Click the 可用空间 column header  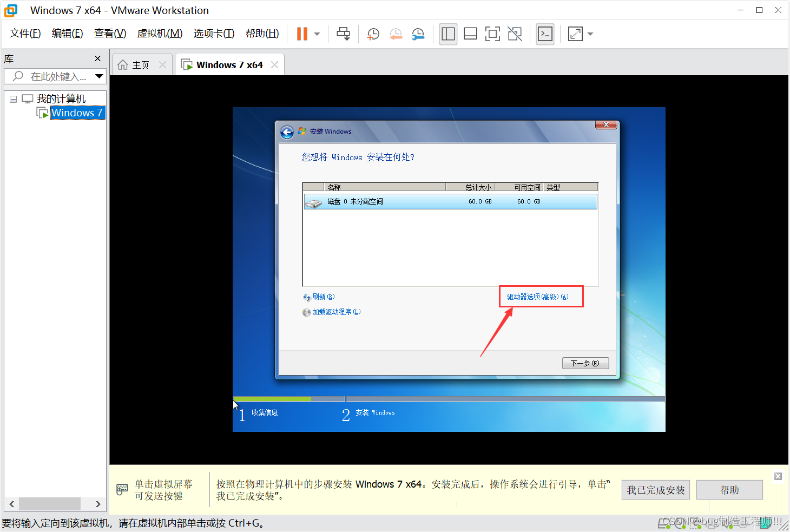pos(519,187)
